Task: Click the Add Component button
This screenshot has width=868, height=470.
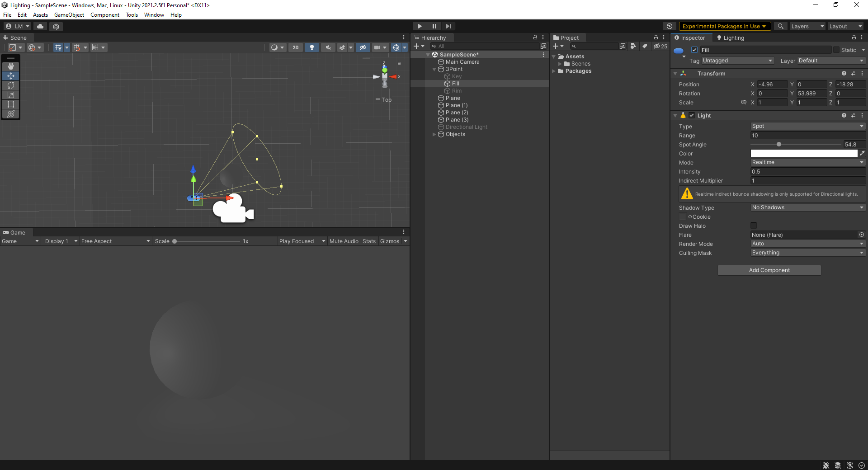Action: (769, 270)
